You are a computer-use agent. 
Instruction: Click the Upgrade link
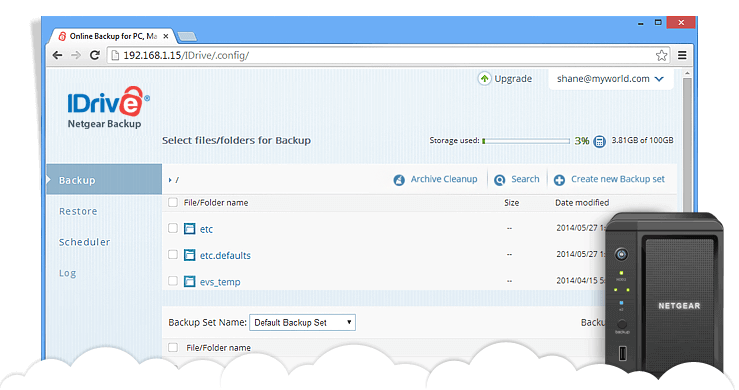513,79
